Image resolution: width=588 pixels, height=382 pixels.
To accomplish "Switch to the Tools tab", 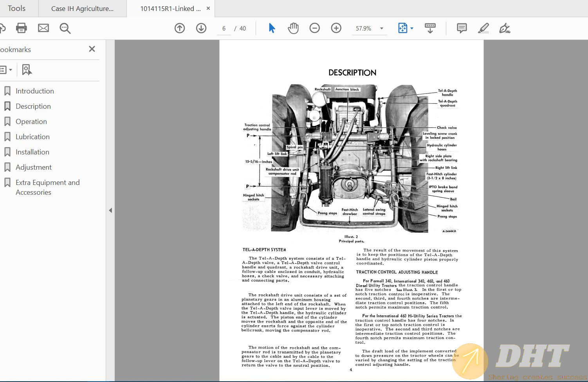I will (x=17, y=8).
